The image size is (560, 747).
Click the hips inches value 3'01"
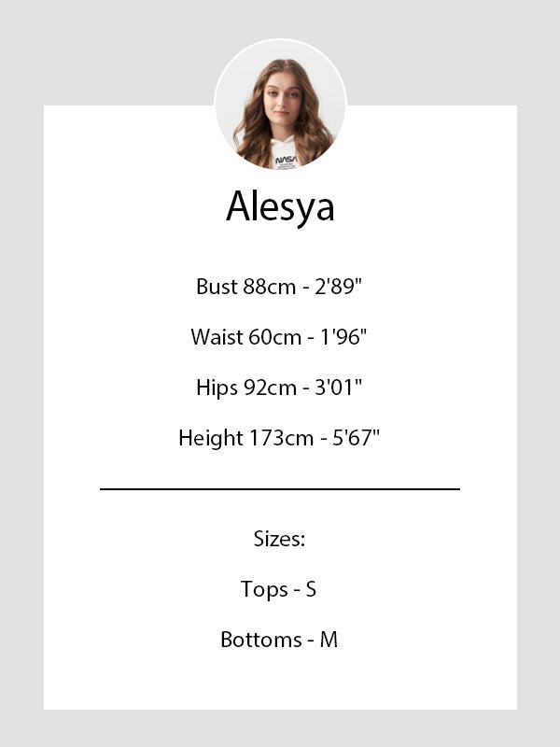coord(338,388)
